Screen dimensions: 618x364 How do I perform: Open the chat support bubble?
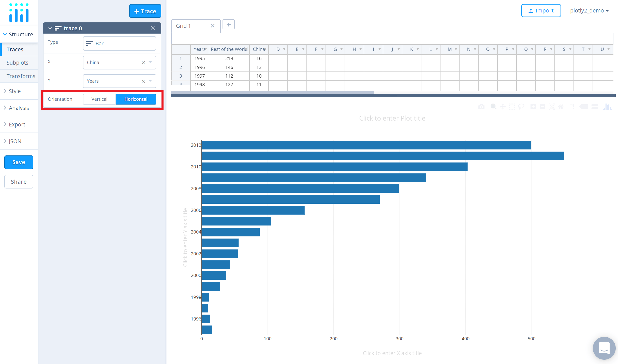pyautogui.click(x=604, y=348)
